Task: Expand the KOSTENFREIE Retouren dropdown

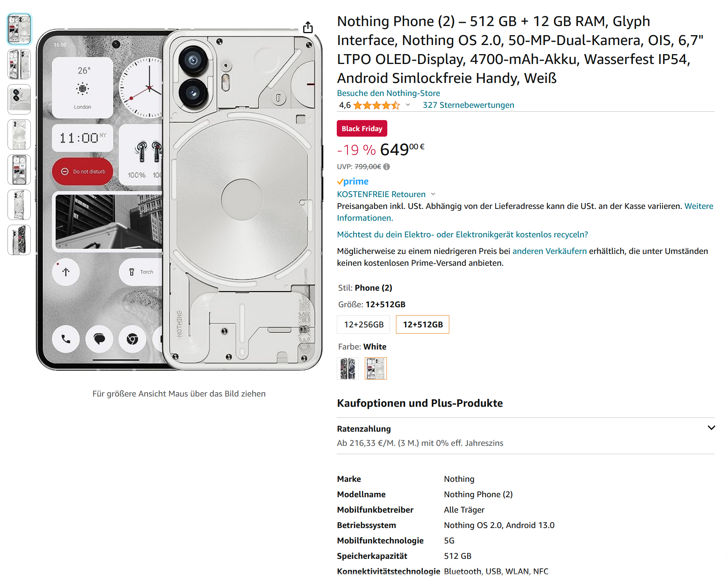Action: coord(433,194)
